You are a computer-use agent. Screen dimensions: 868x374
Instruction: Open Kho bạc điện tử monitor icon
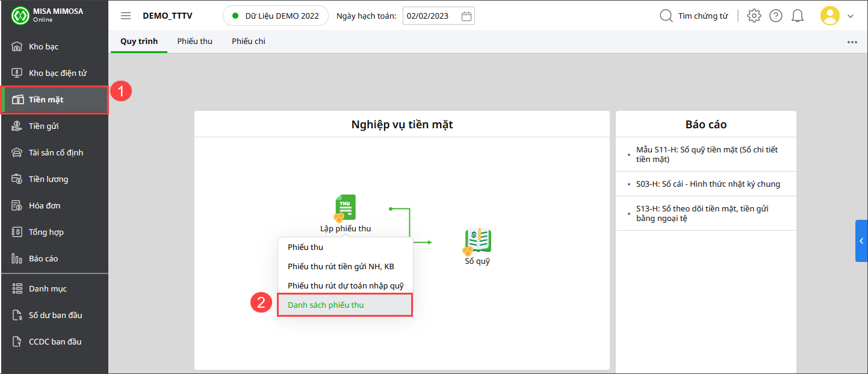point(17,73)
